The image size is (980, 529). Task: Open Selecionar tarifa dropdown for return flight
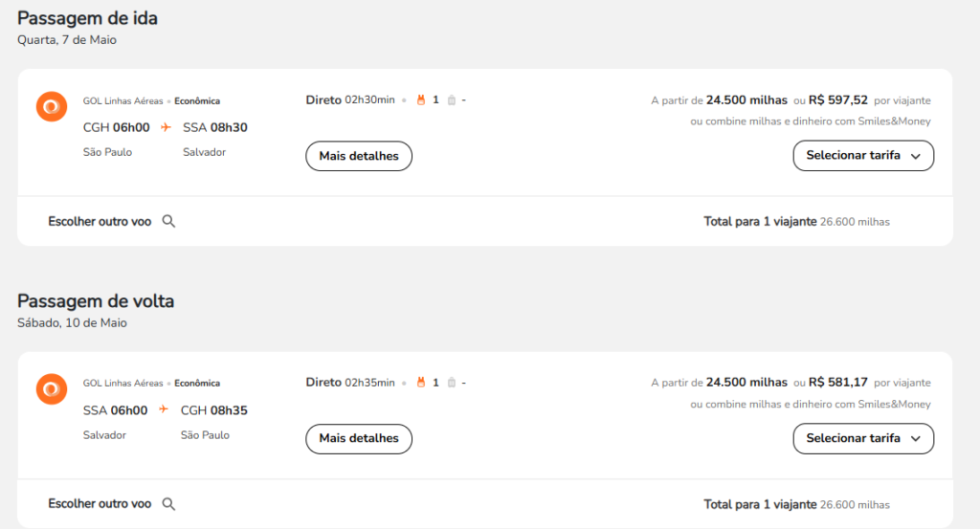[863, 439]
